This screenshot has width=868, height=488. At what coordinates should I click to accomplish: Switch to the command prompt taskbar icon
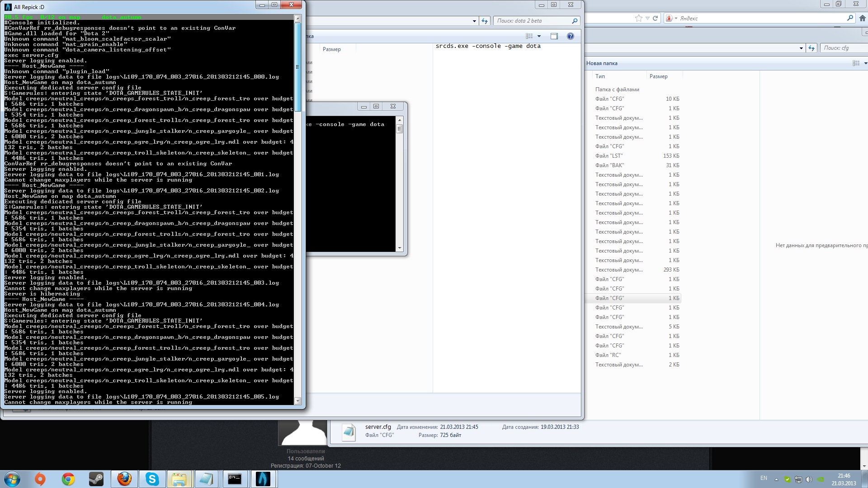pos(235,479)
